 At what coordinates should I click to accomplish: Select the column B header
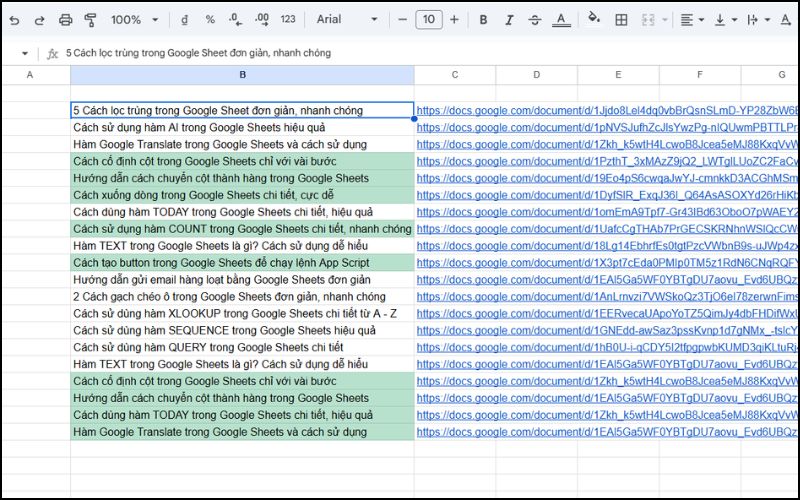[242, 75]
